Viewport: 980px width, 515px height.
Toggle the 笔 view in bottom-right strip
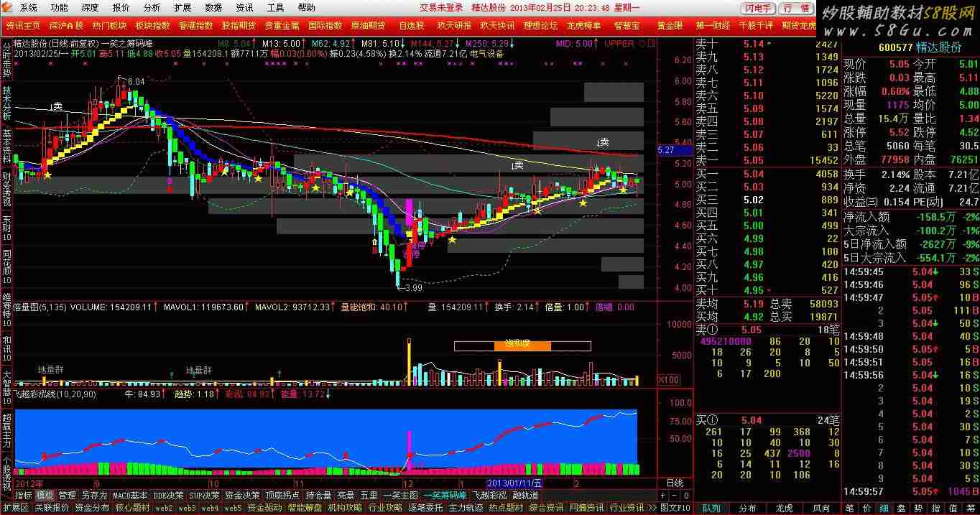(849, 508)
